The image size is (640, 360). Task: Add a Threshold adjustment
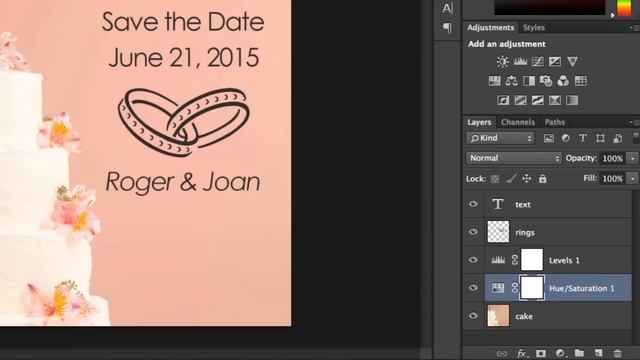(x=538, y=100)
